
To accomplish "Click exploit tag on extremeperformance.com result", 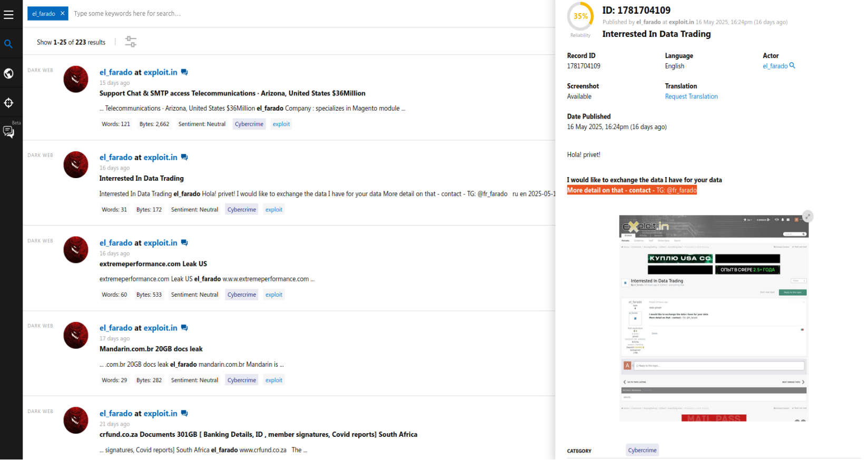I will click(x=274, y=295).
